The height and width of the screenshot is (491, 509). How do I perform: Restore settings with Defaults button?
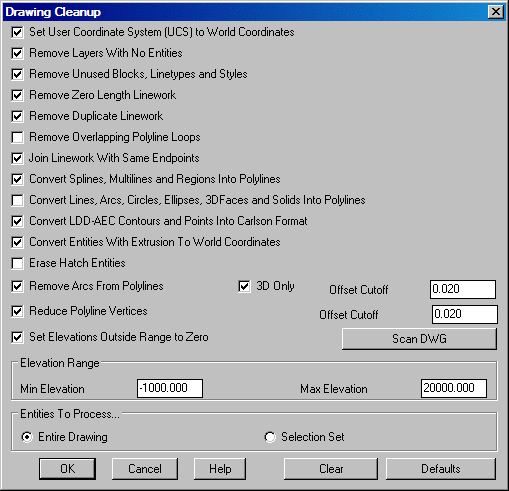click(x=441, y=469)
